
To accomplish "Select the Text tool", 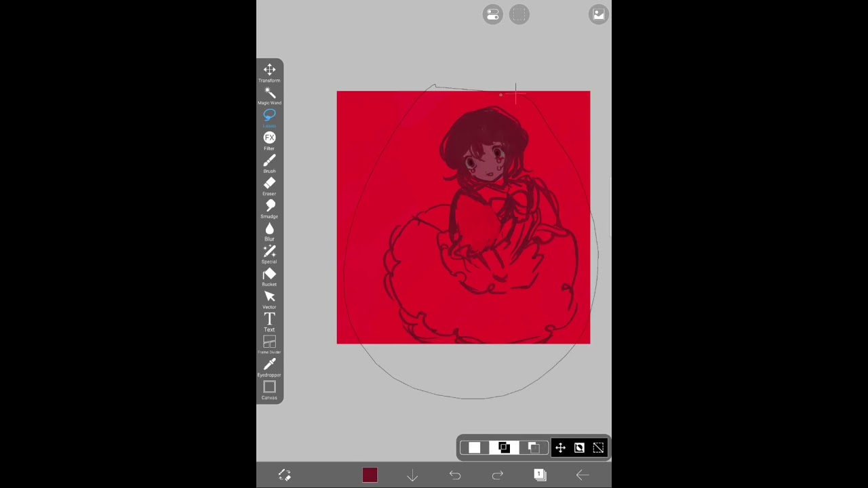I will click(269, 322).
